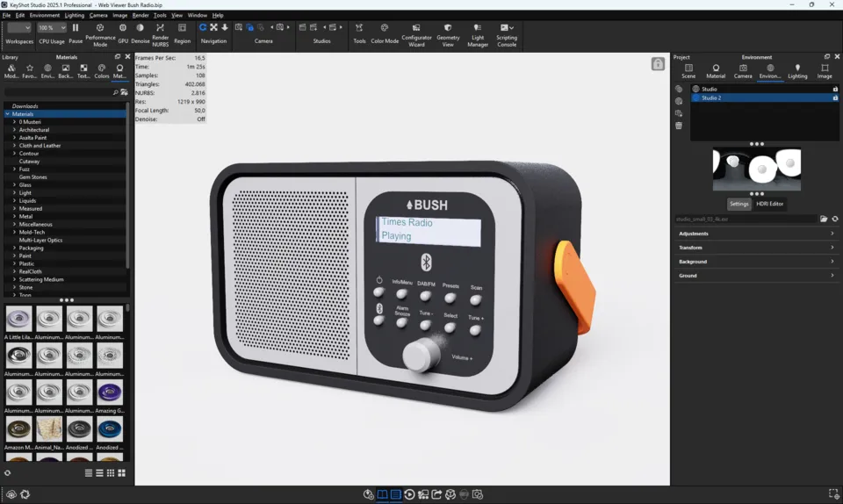Click the HDRI environment preview image

(x=756, y=169)
